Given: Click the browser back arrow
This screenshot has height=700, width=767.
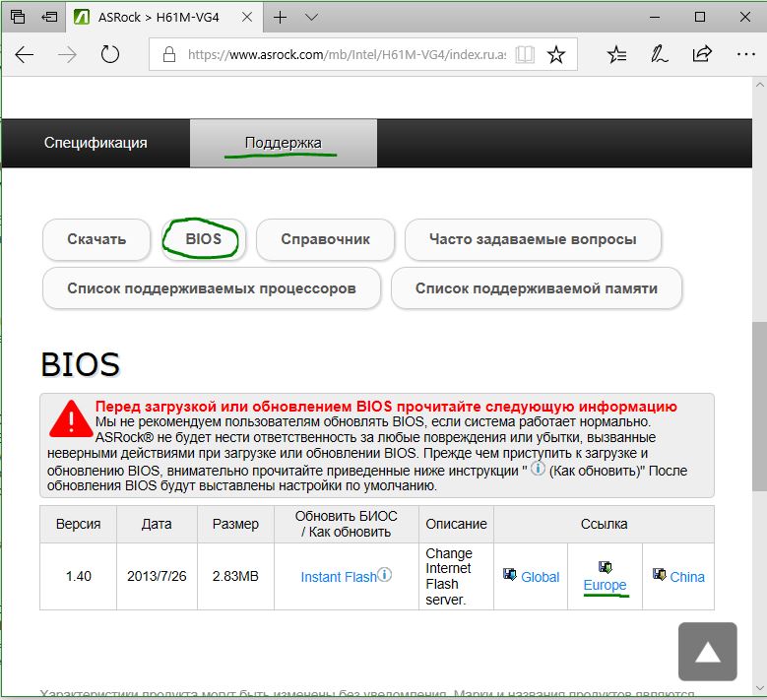Looking at the screenshot, I should (25, 54).
